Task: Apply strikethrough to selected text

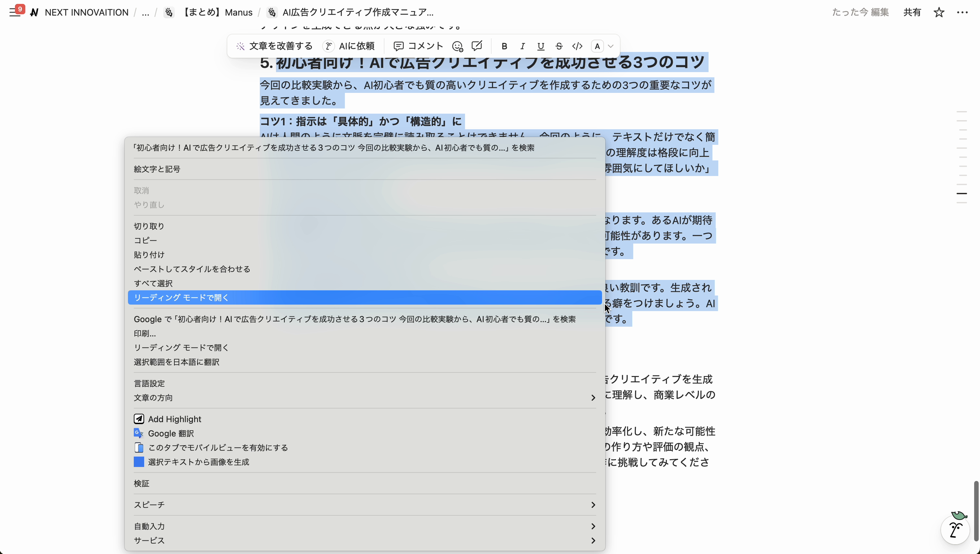Action: [x=559, y=46]
